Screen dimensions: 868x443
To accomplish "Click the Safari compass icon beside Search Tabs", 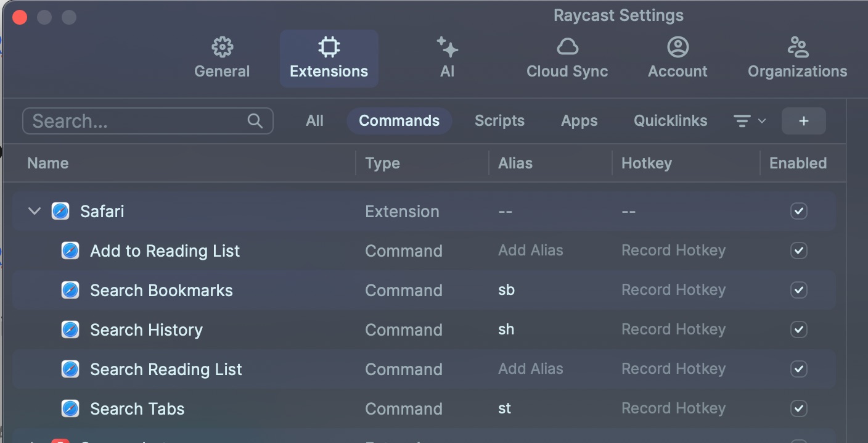I will [x=70, y=408].
